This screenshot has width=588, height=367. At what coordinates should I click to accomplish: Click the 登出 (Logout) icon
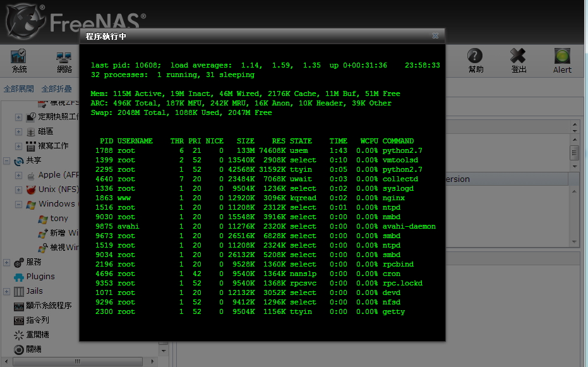click(x=519, y=61)
